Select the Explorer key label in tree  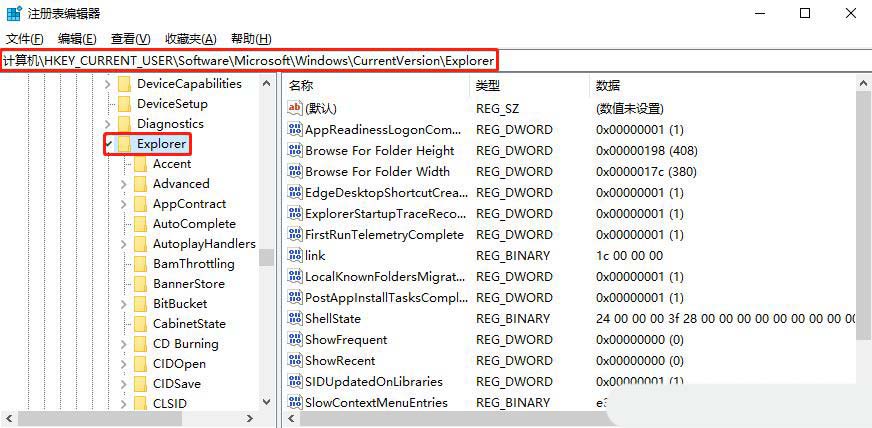(x=161, y=144)
